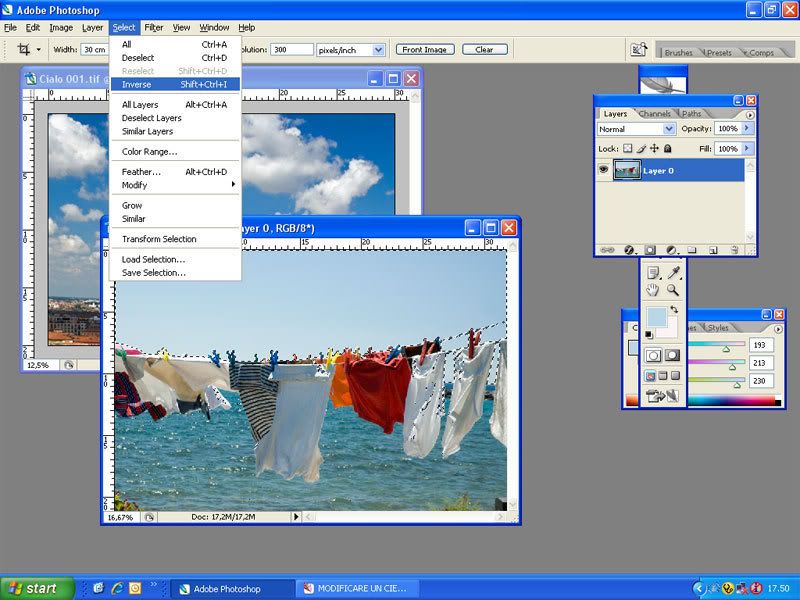The height and width of the screenshot is (600, 800).
Task: Switch to MODIFICARE UN CIE taskbar window
Action: coord(359,589)
